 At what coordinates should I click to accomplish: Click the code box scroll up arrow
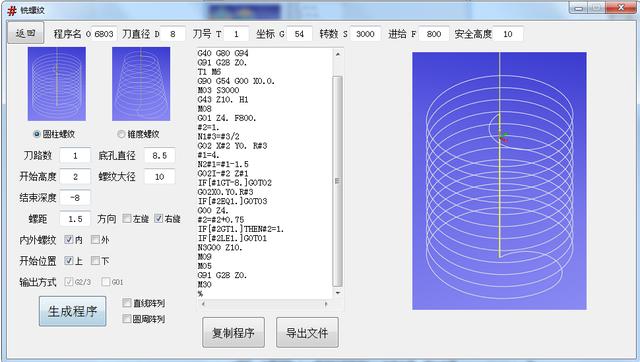click(338, 54)
